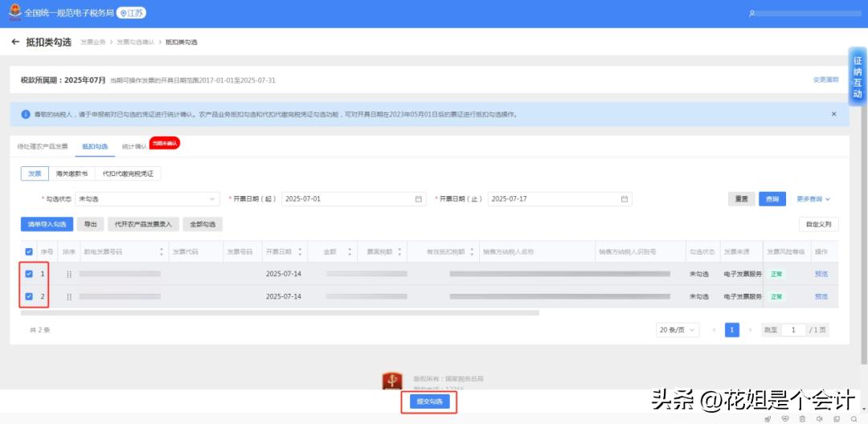This screenshot has height=424, width=868.
Task: Click the tax bureau emblem logo
Action: 14,12
